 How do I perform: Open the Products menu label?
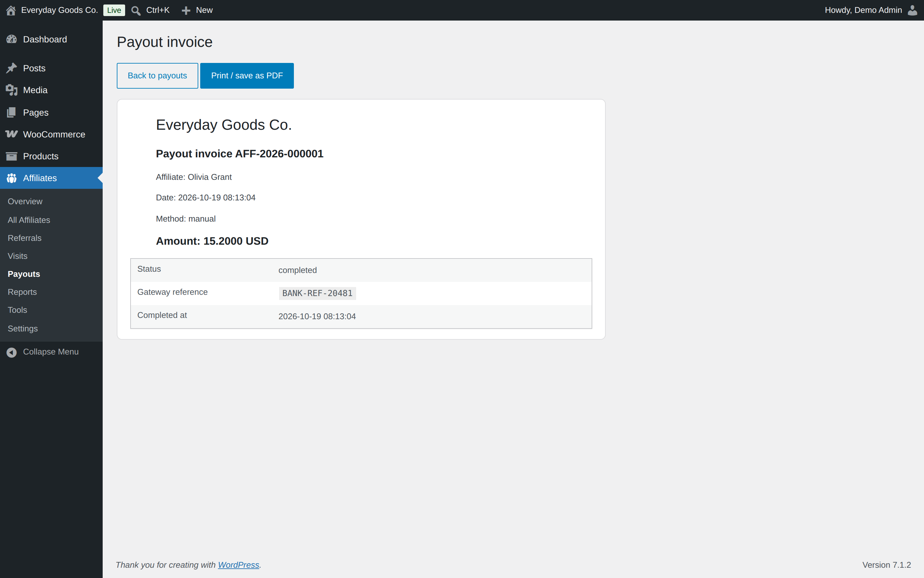tap(40, 156)
